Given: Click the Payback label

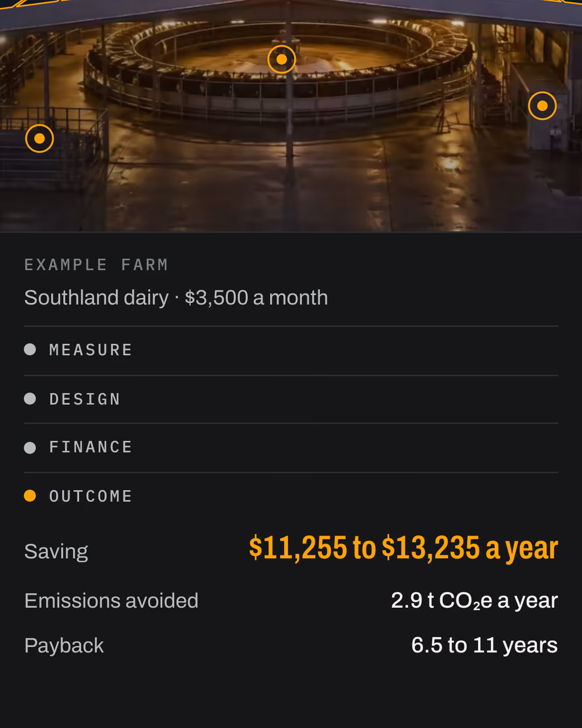Looking at the screenshot, I should coord(64,645).
